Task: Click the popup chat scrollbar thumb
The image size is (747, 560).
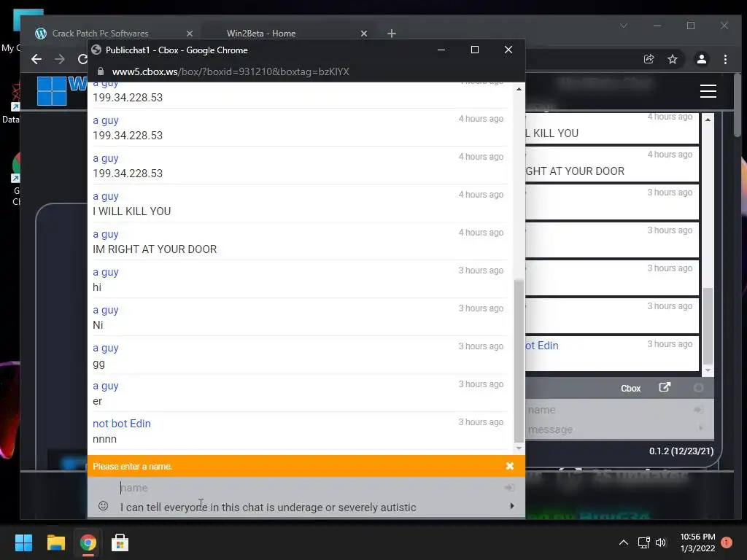Action: [x=519, y=361]
